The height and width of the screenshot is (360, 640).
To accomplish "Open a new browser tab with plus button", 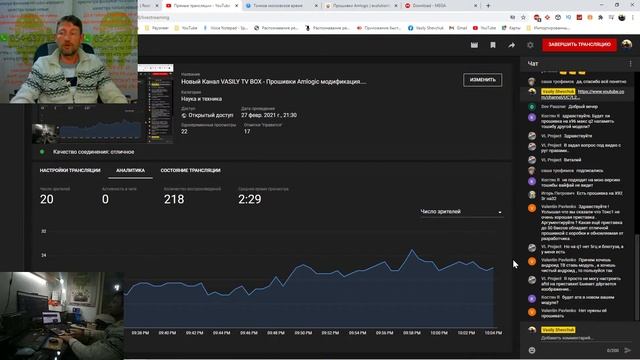I will pyautogui.click(x=488, y=6).
